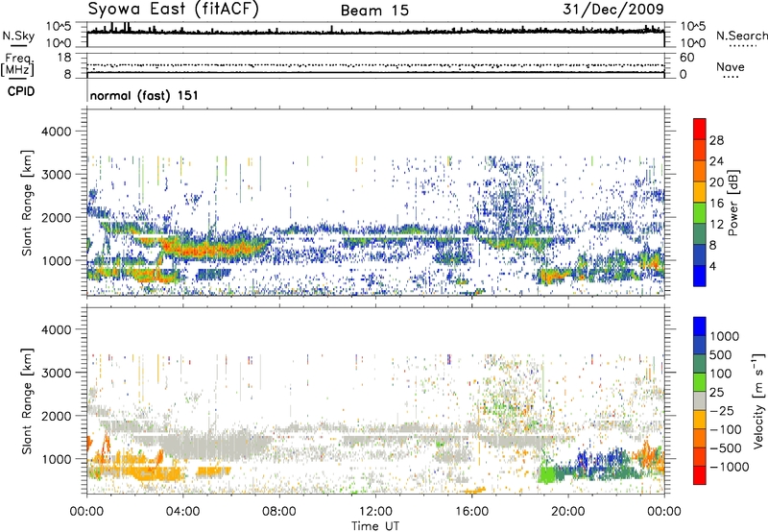Click the bright green velocity patch near 19:00
Image resolution: width=768 pixels, height=532 pixels.
coord(548,474)
